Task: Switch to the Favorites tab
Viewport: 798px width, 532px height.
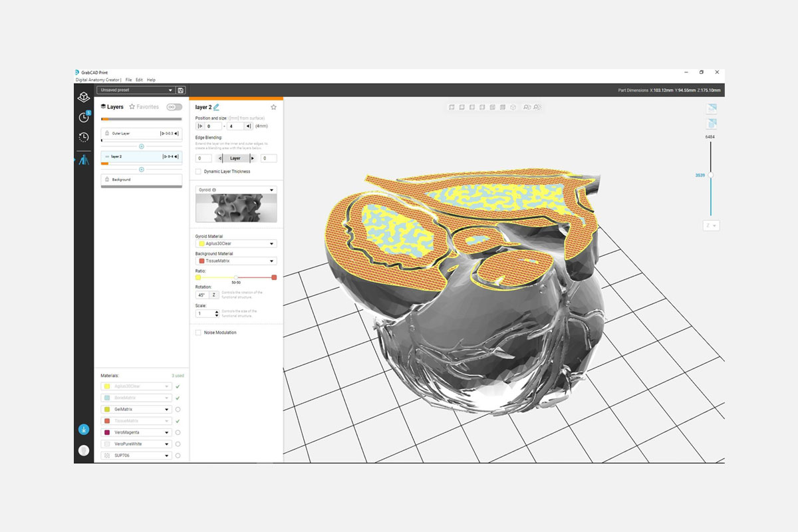Action: click(x=144, y=107)
